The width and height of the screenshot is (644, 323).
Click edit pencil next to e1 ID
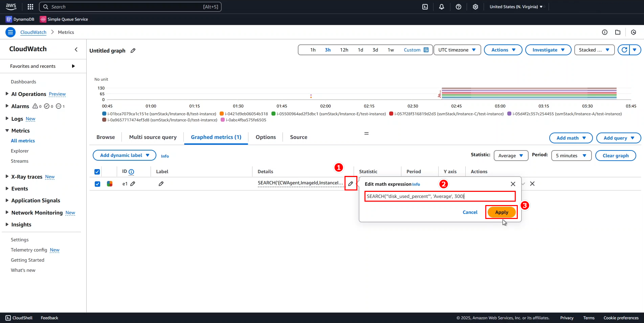point(133,184)
